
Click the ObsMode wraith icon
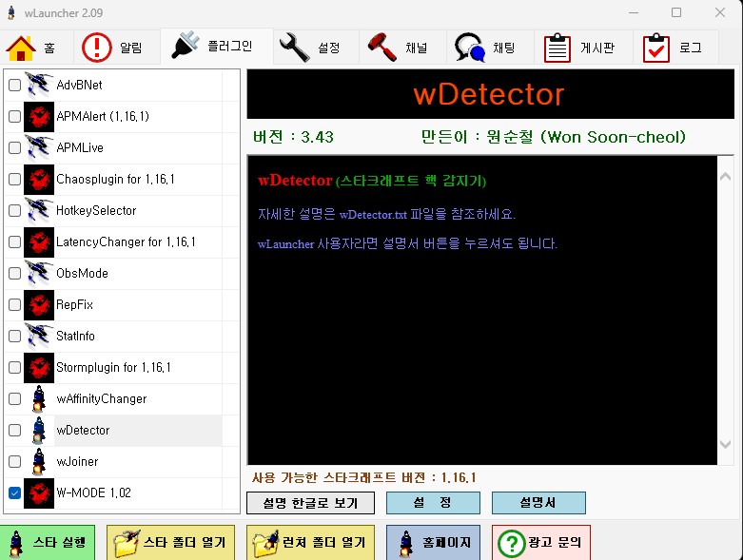39,273
